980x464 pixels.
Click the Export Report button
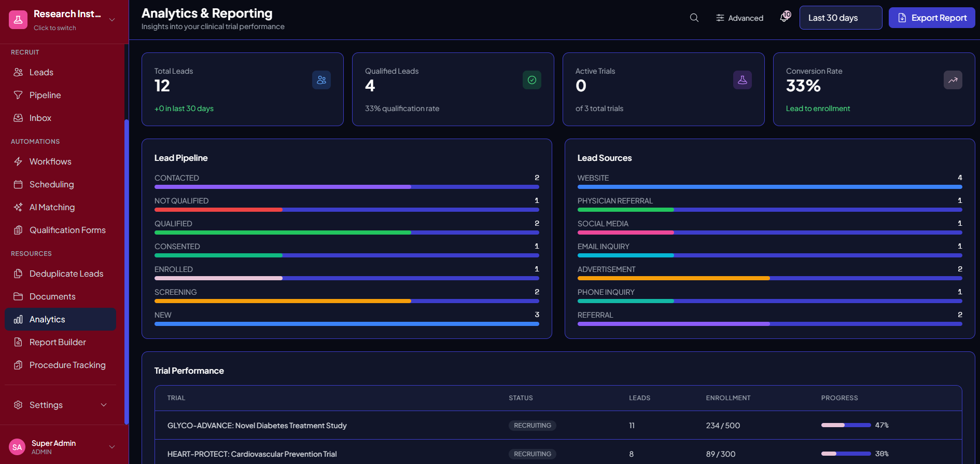click(932, 18)
